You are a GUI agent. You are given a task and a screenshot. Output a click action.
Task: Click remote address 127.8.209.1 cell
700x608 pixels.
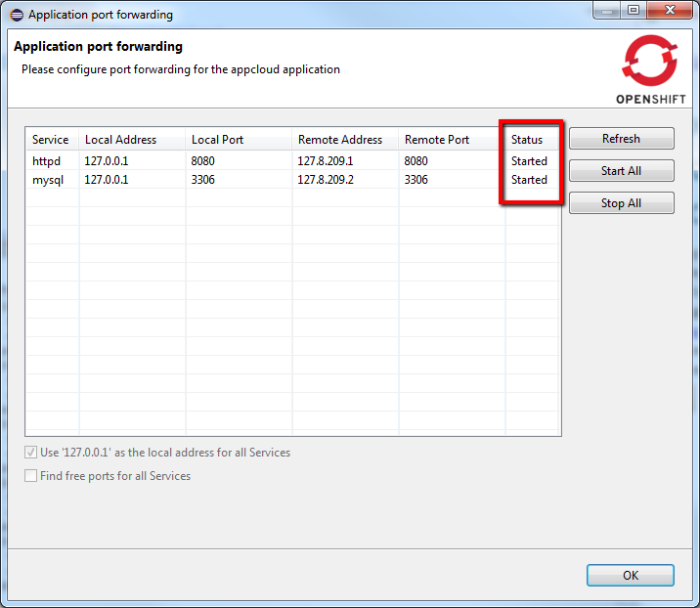click(326, 161)
